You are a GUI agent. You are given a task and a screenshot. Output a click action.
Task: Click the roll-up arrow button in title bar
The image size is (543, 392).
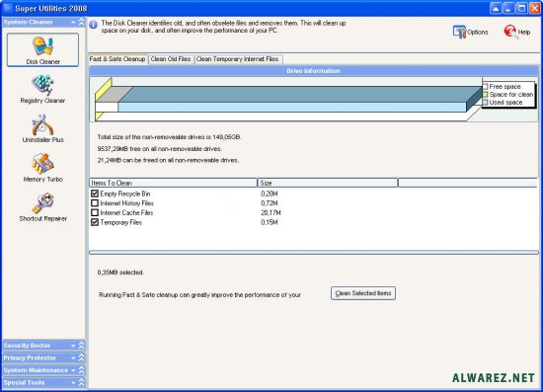496,8
